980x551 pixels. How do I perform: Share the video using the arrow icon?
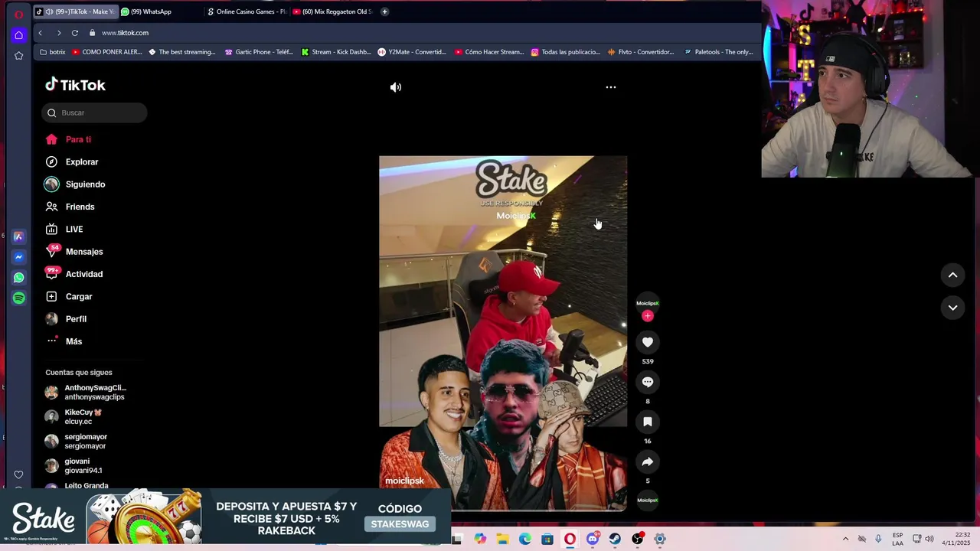648,461
